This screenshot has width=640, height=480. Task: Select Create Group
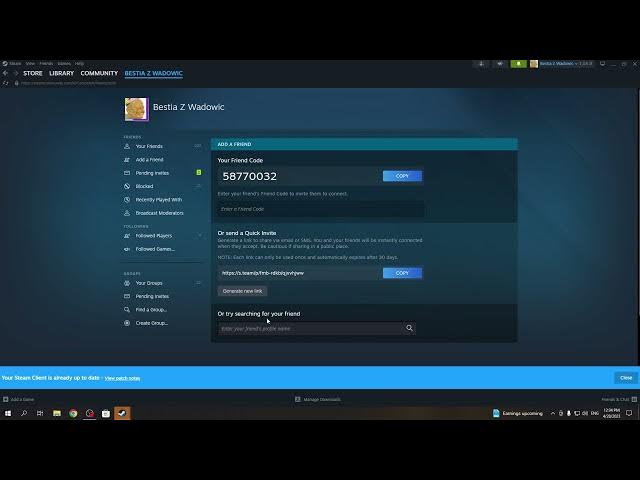click(152, 323)
